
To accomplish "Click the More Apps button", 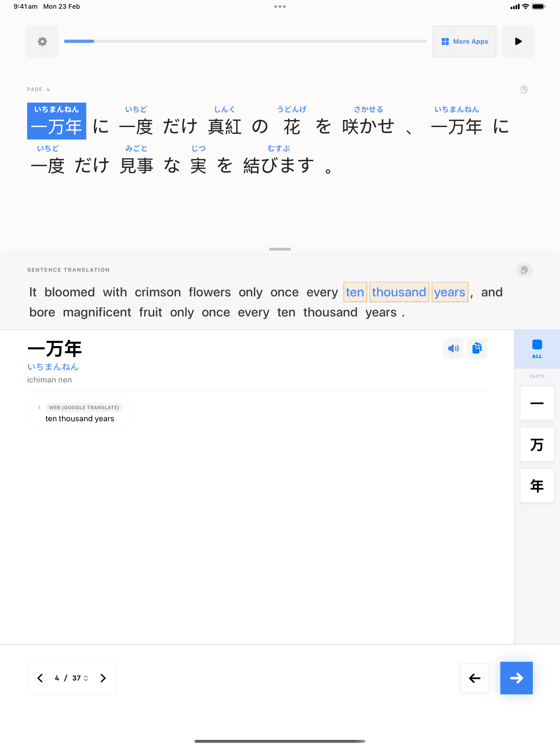I will coord(464,42).
